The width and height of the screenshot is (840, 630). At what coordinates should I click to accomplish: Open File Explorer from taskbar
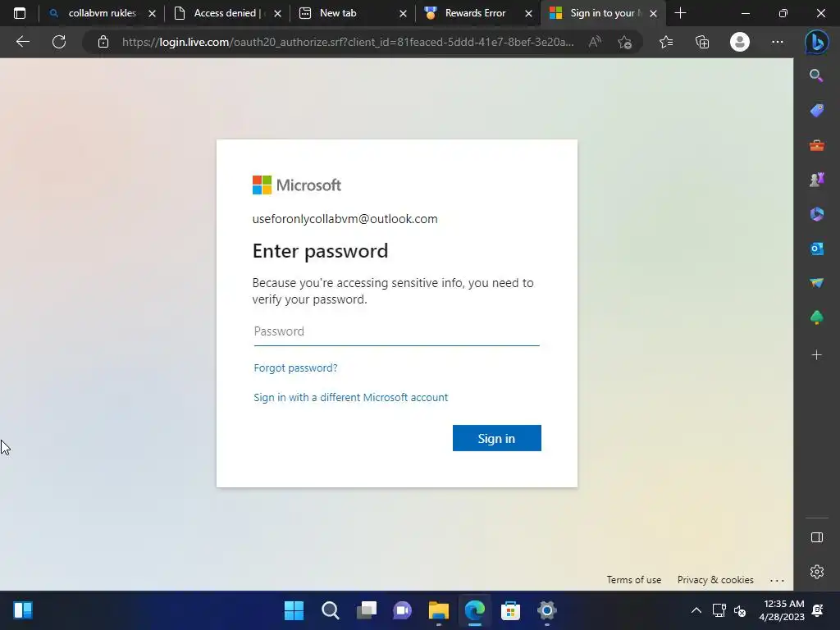coord(438,610)
